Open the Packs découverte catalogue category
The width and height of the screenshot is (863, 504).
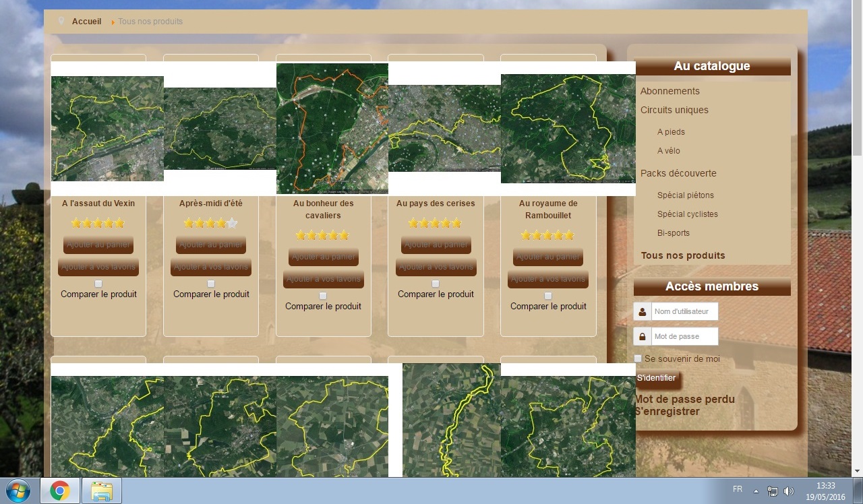point(678,173)
